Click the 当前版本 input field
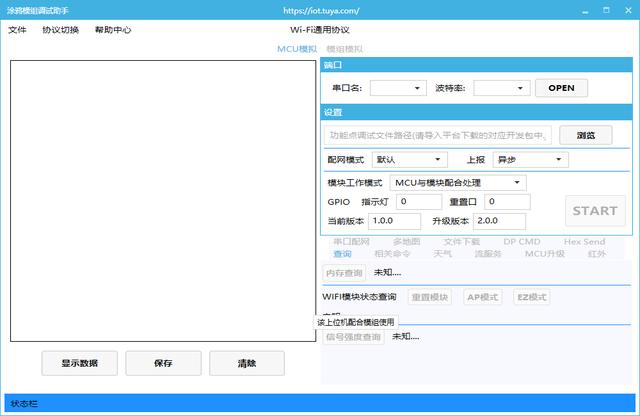The image size is (640, 416). (394, 221)
